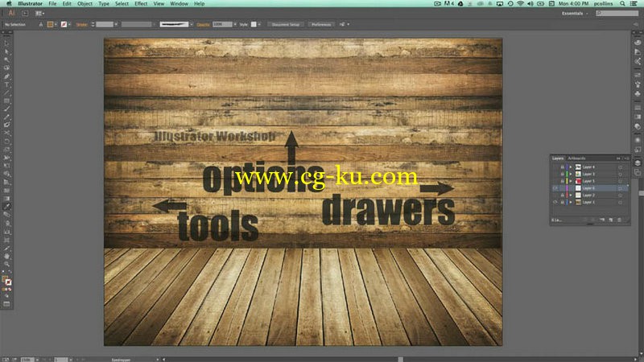Select the Gradient tool
644x362 pixels.
(6, 198)
